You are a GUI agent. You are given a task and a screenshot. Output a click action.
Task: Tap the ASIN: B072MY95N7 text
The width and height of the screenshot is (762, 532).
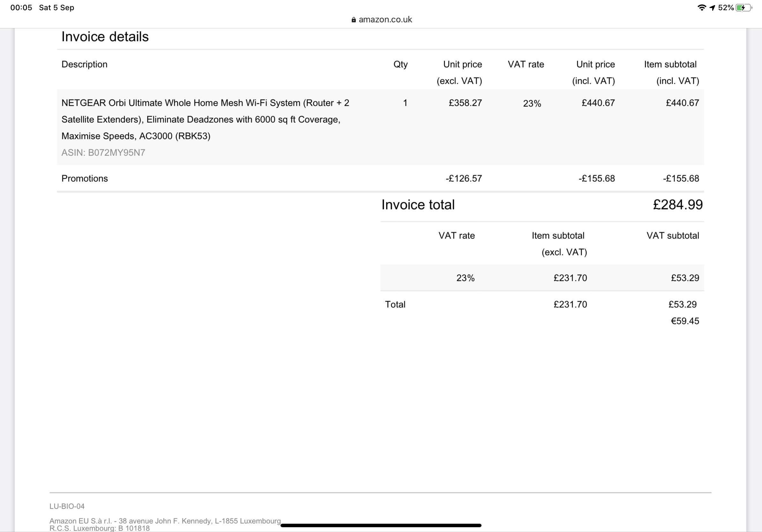click(x=103, y=152)
